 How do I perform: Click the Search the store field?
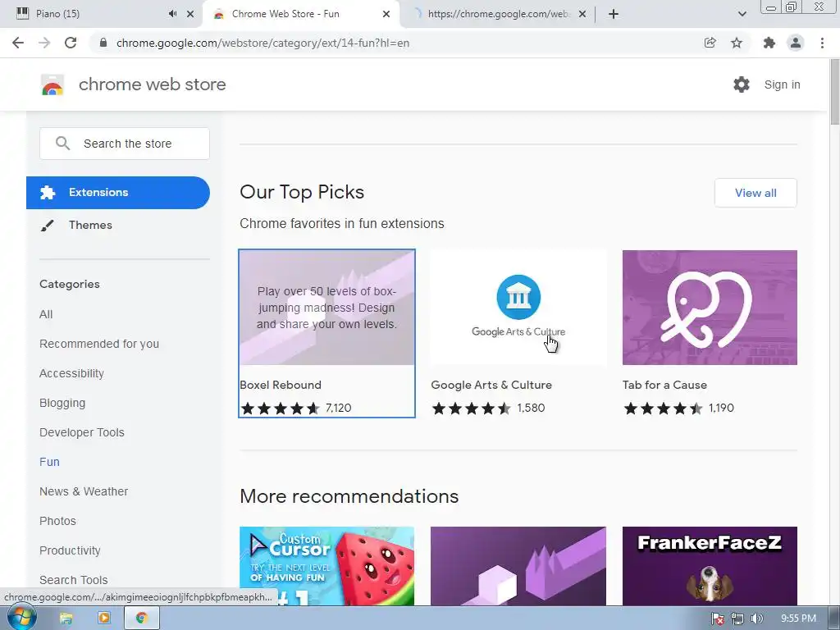(125, 144)
